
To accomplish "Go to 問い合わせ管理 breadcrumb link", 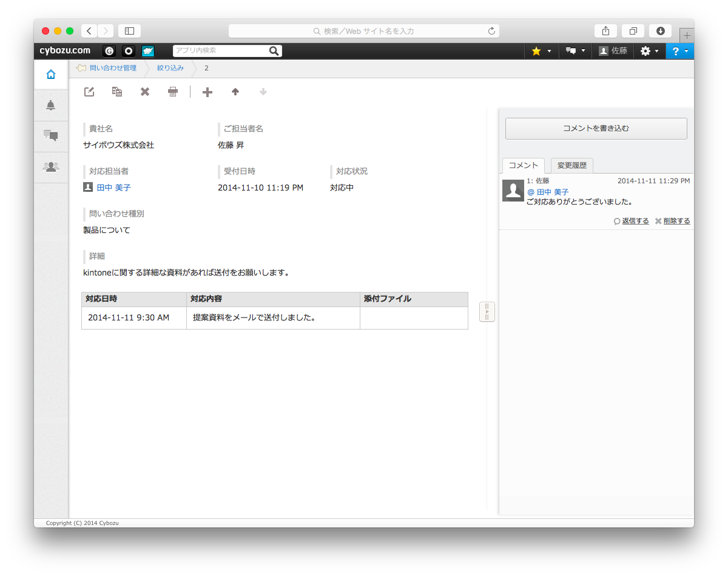I will click(x=113, y=68).
